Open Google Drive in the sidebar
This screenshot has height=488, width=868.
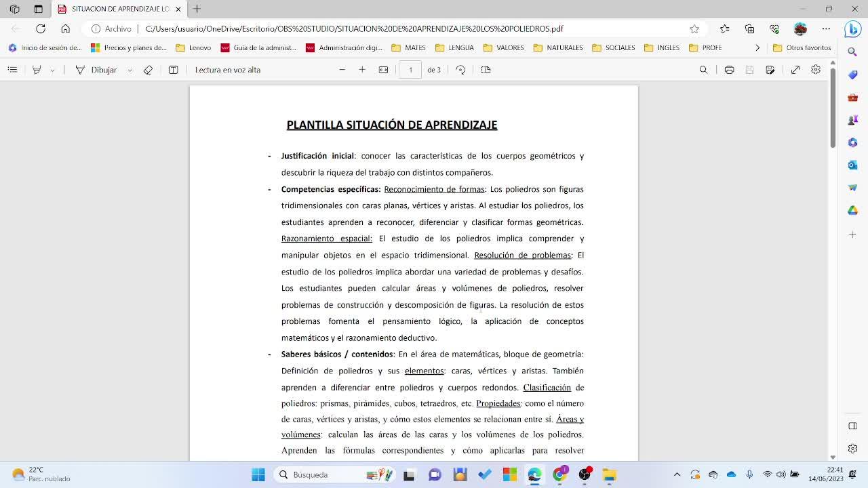[x=852, y=211]
